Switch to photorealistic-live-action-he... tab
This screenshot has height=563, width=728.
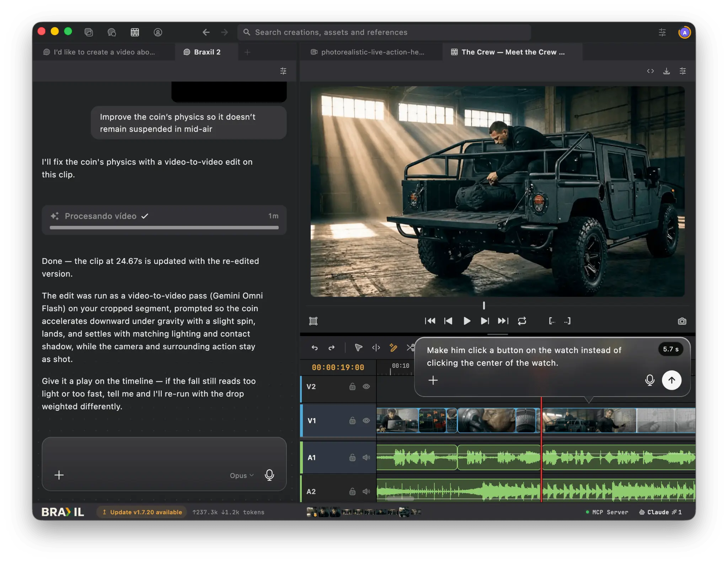[x=371, y=52]
